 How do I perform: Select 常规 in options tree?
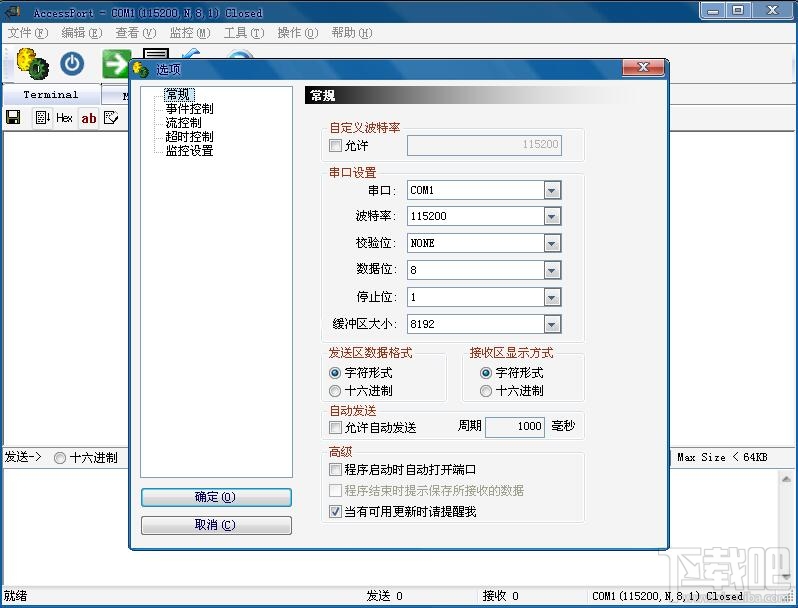(x=178, y=95)
